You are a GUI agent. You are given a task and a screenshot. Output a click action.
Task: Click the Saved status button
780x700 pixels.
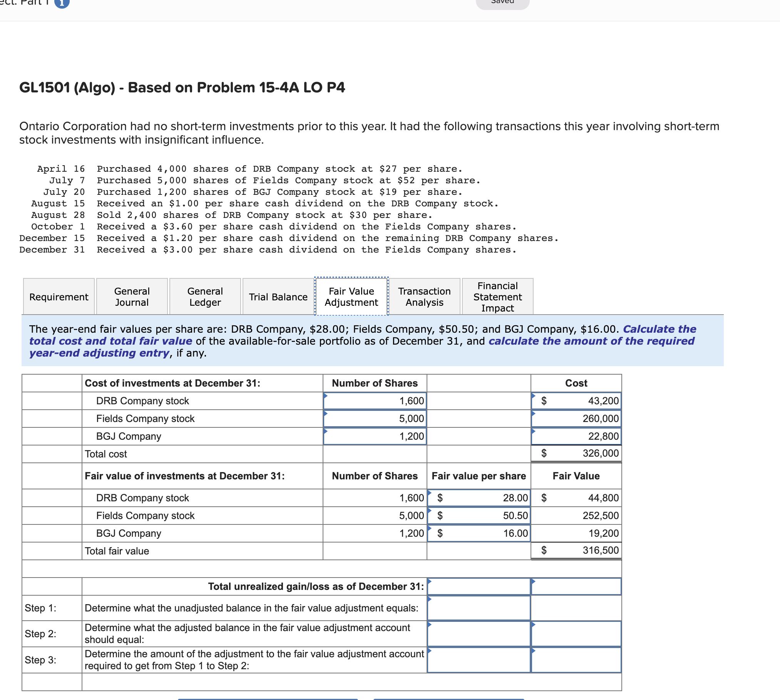coord(502,3)
